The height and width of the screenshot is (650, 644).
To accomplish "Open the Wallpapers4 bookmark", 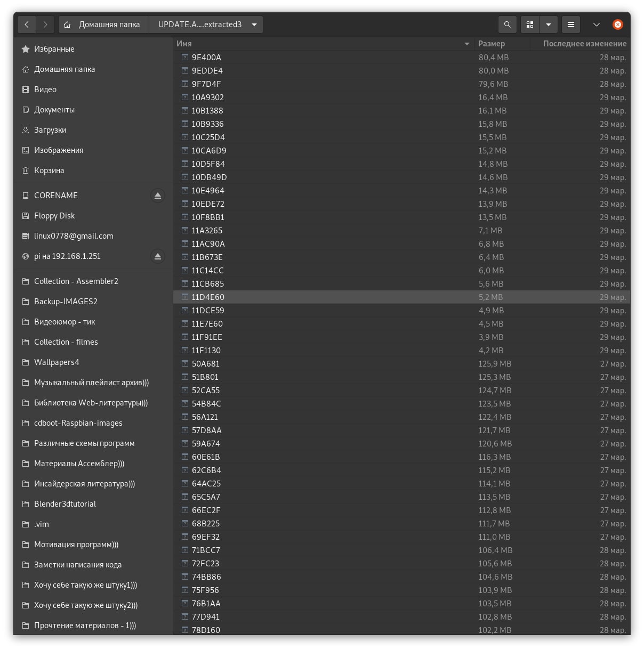I will pos(93,362).
